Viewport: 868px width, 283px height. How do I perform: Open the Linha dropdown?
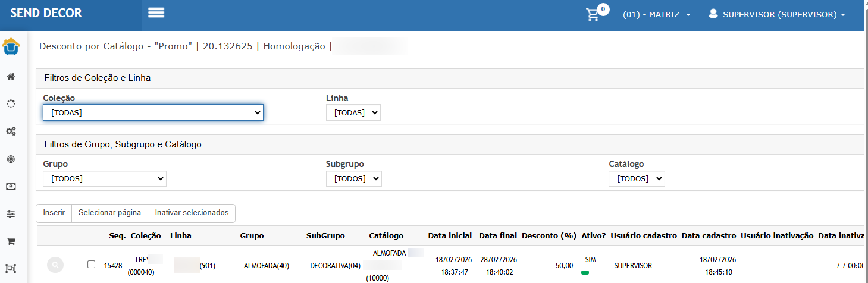tap(353, 112)
